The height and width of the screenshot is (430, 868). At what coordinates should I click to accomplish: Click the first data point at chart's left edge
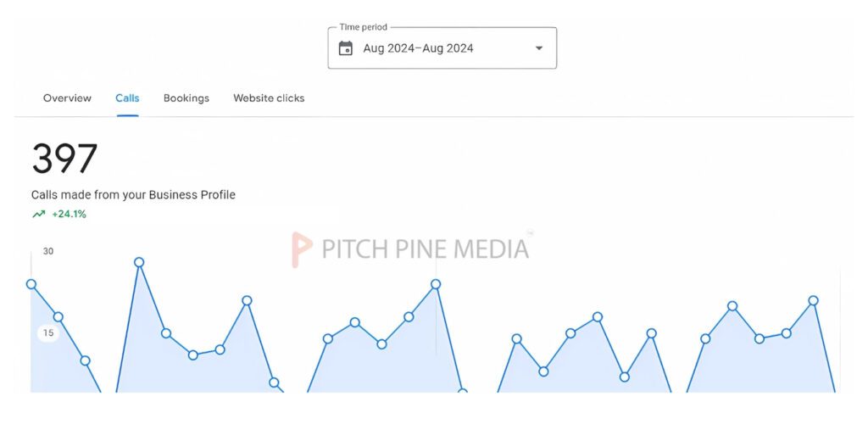pyautogui.click(x=31, y=284)
